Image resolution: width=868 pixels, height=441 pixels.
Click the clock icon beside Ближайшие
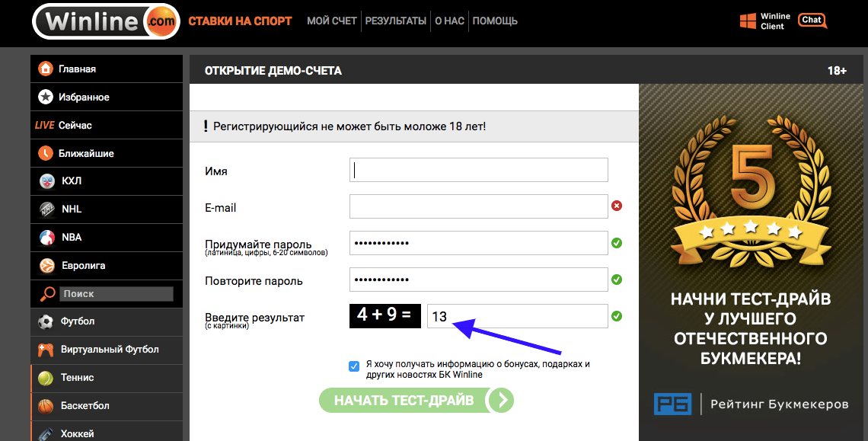(x=46, y=153)
